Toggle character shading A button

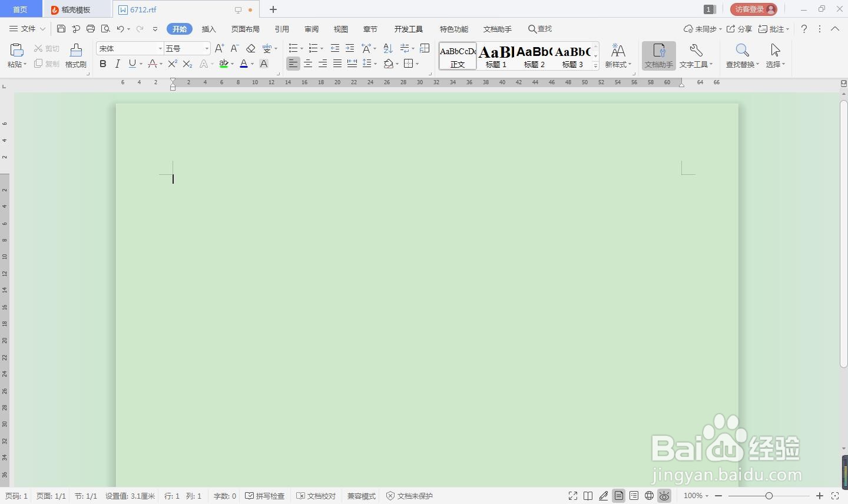(x=264, y=64)
